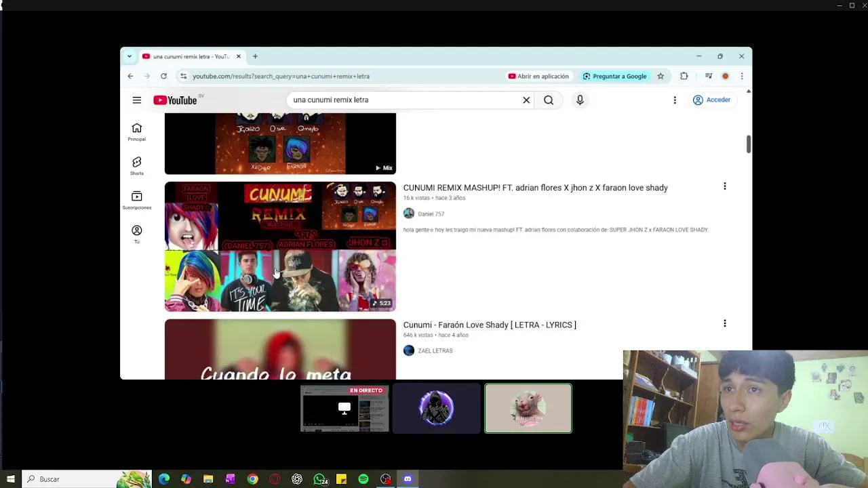Open ChatGPT from the taskbar

pyautogui.click(x=297, y=479)
